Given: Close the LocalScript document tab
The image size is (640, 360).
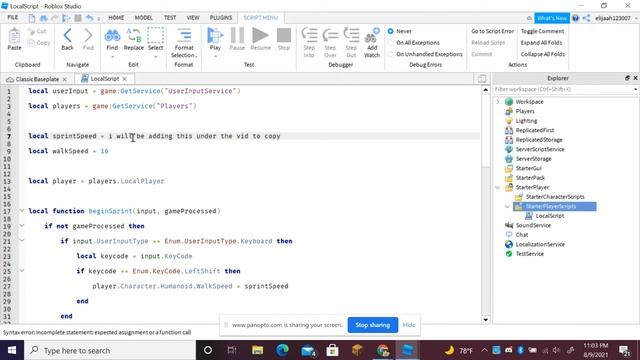Looking at the screenshot, I should (124, 79).
